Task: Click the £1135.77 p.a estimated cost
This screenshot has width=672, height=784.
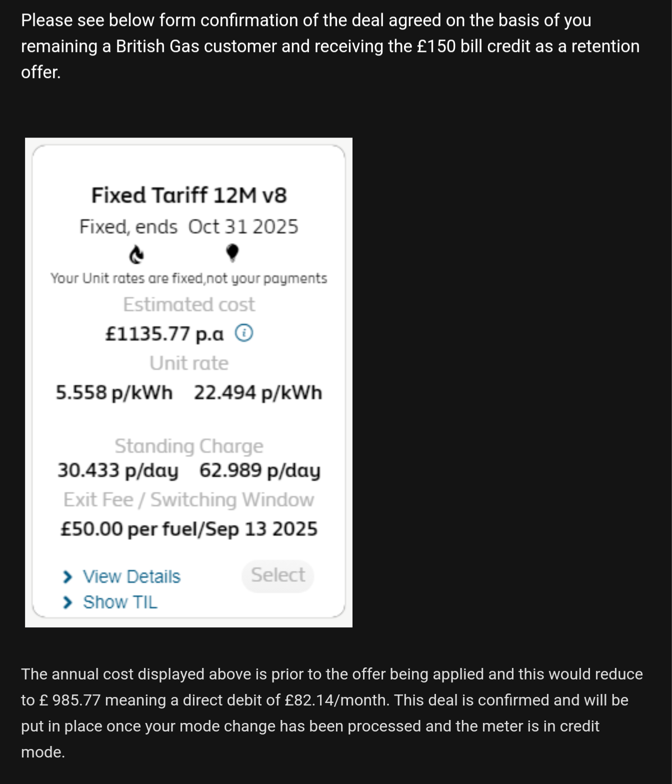Action: (x=164, y=334)
